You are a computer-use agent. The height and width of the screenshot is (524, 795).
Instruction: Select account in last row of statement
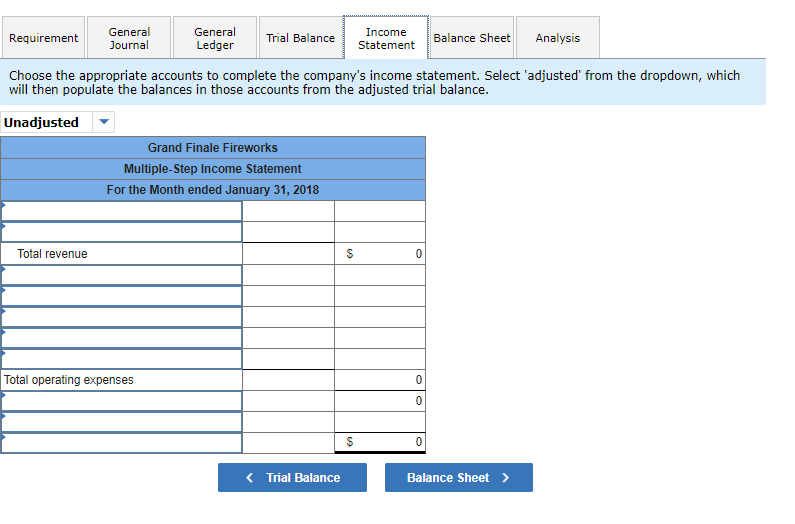coord(122,442)
